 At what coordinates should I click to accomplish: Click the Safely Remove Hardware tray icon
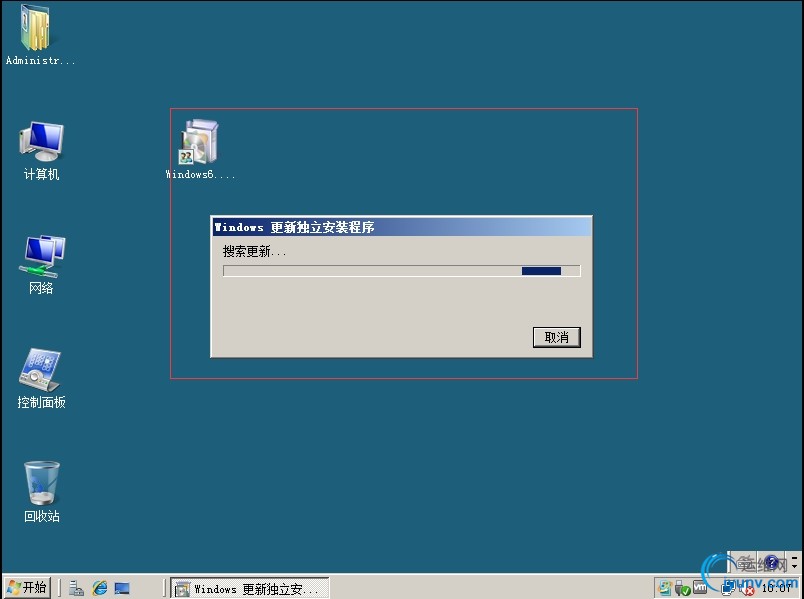(x=682, y=588)
